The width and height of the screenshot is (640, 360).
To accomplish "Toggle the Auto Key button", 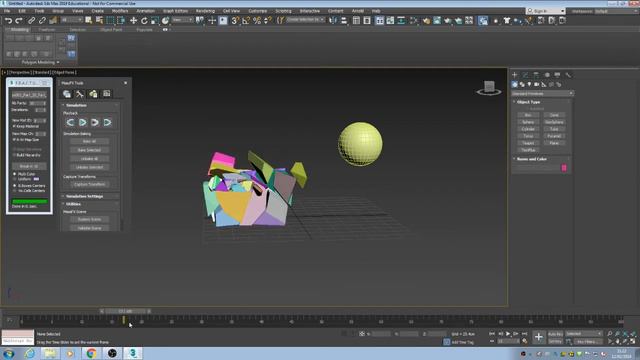I will [x=555, y=334].
